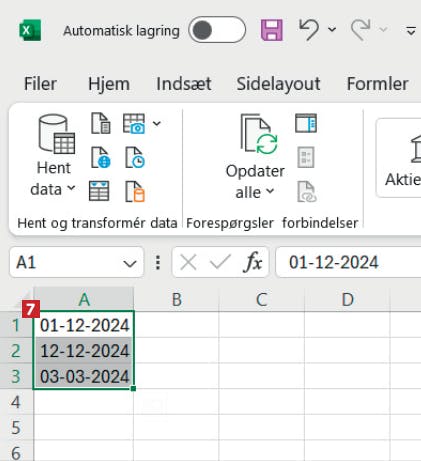Click the From Table/Range icon

(x=99, y=191)
